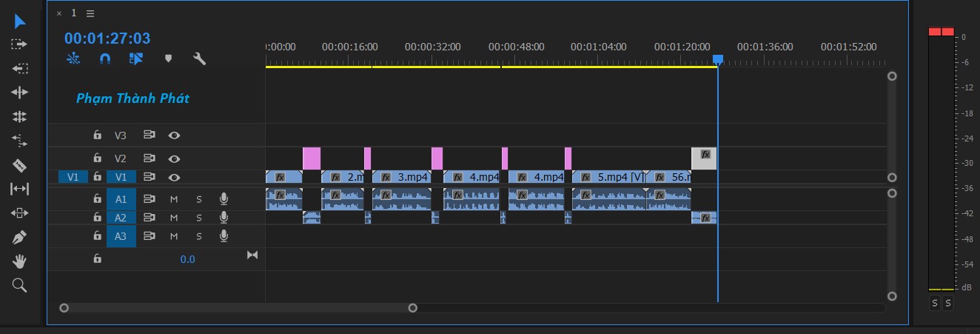Select the Track Select Forward tool
The image size is (980, 334).
20,44
